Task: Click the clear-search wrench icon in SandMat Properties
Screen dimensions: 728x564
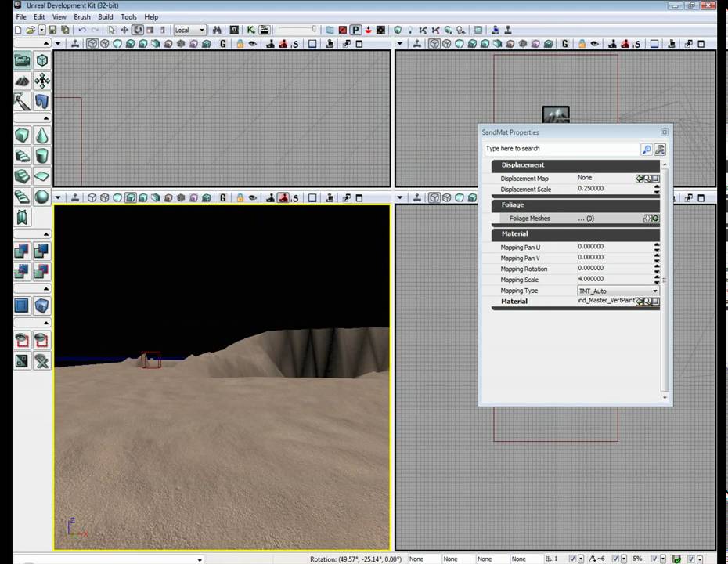Action: (660, 150)
